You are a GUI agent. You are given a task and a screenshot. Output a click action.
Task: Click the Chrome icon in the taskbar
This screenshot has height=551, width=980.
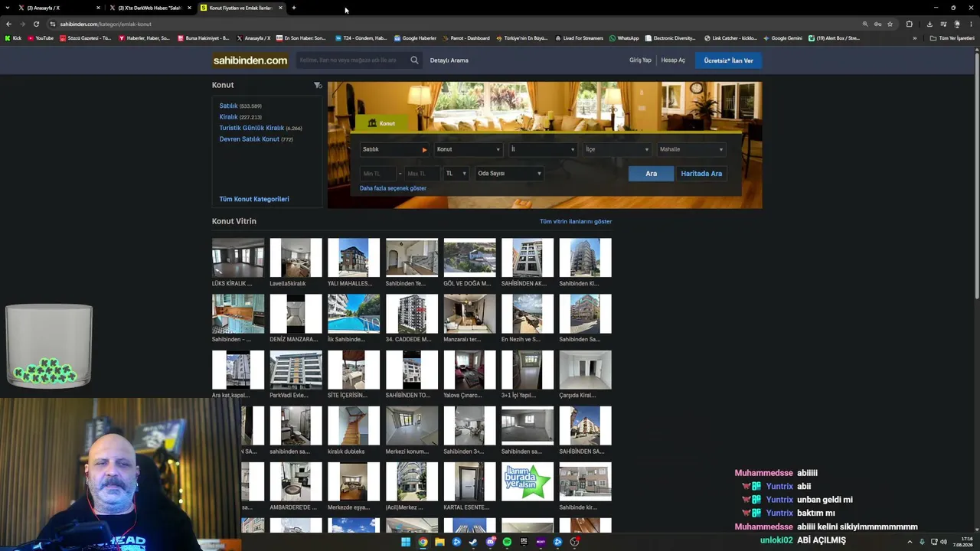pyautogui.click(x=423, y=542)
